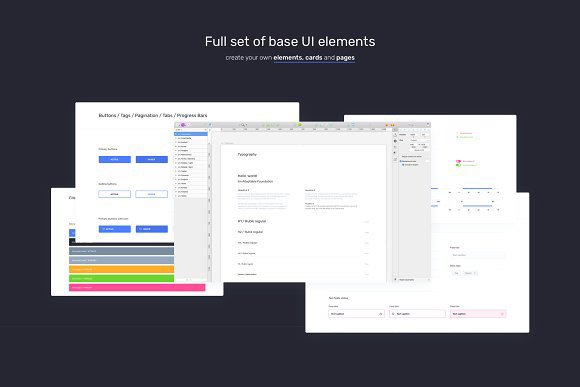
Task: Click the upper blue range slider
Action: pyautogui.click(x=477, y=188)
